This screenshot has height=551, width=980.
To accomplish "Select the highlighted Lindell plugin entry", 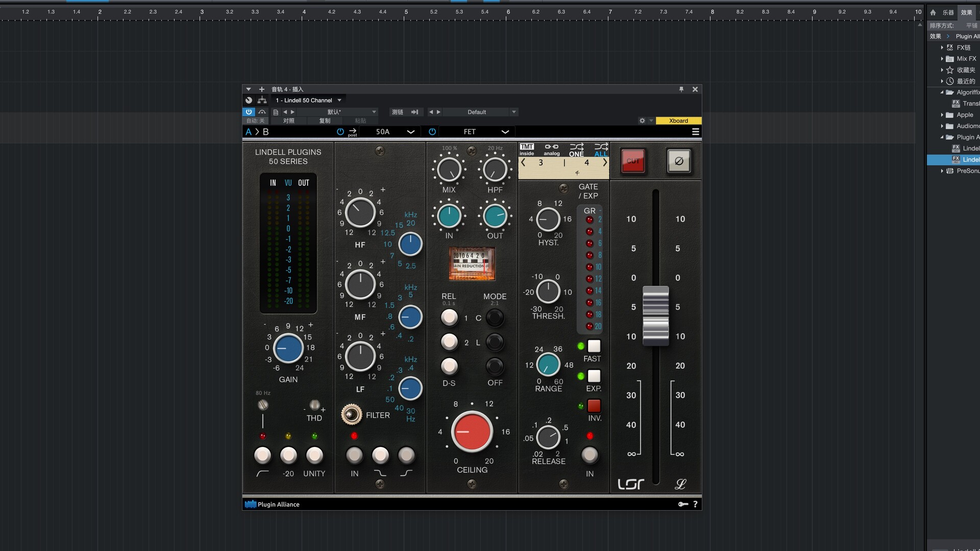I will [953, 160].
